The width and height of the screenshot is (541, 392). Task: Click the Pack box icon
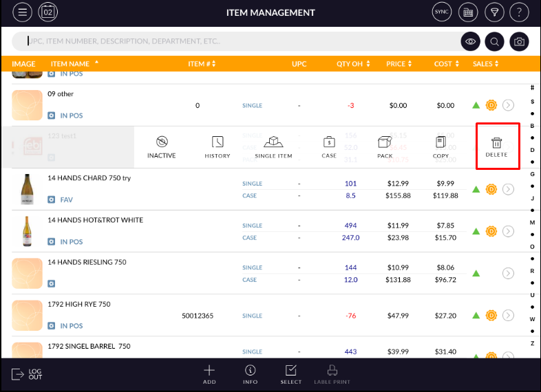point(385,143)
